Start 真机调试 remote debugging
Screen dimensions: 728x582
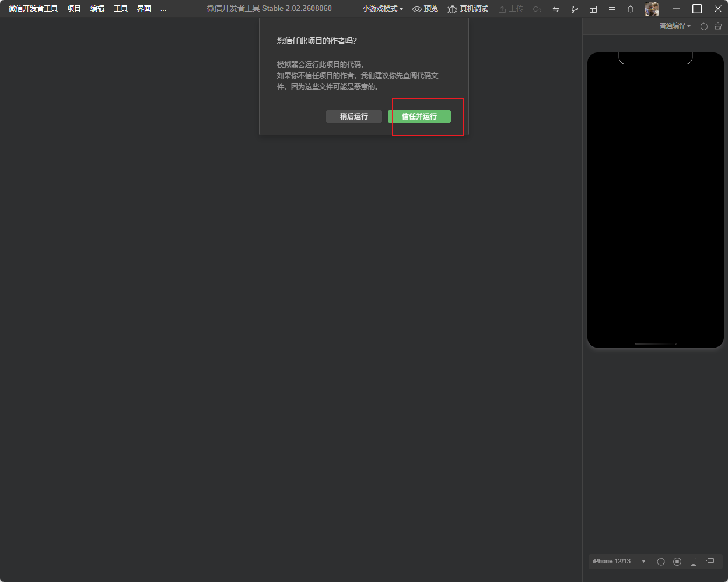tap(468, 9)
